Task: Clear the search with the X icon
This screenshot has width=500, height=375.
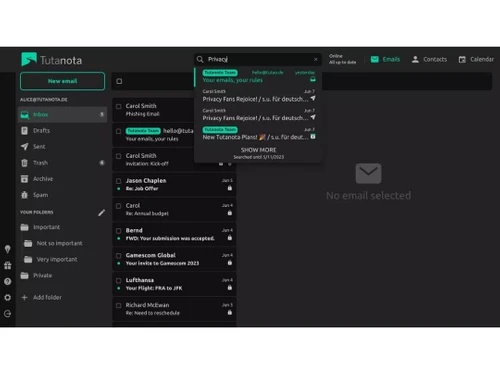Action: [x=316, y=59]
